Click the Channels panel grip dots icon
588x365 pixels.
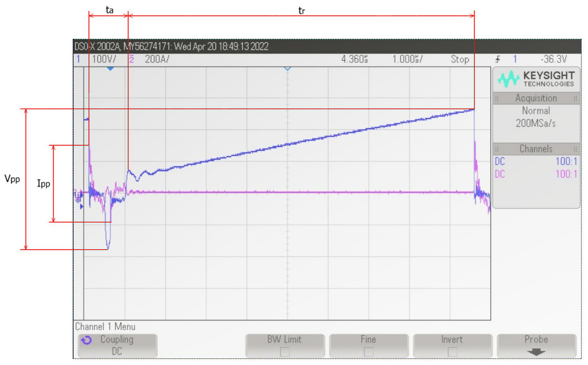click(x=497, y=149)
